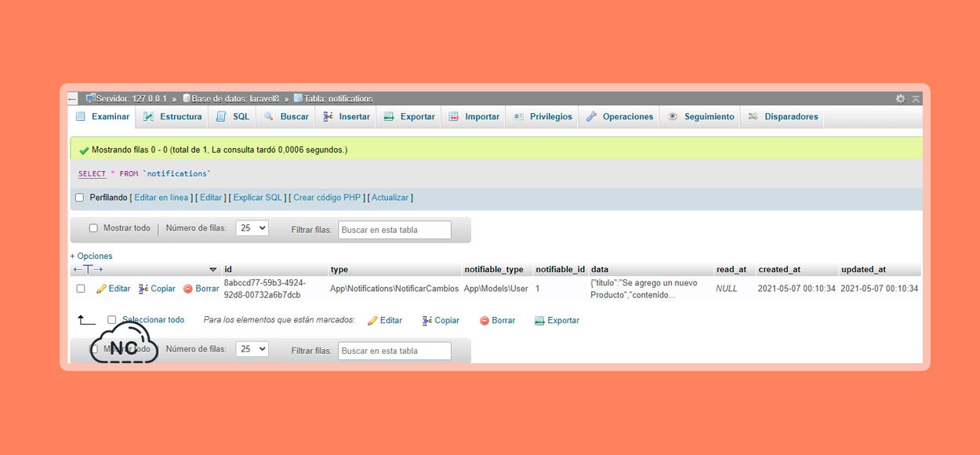Click the copy icon in notification row
This screenshot has height=455, width=980.
point(143,289)
